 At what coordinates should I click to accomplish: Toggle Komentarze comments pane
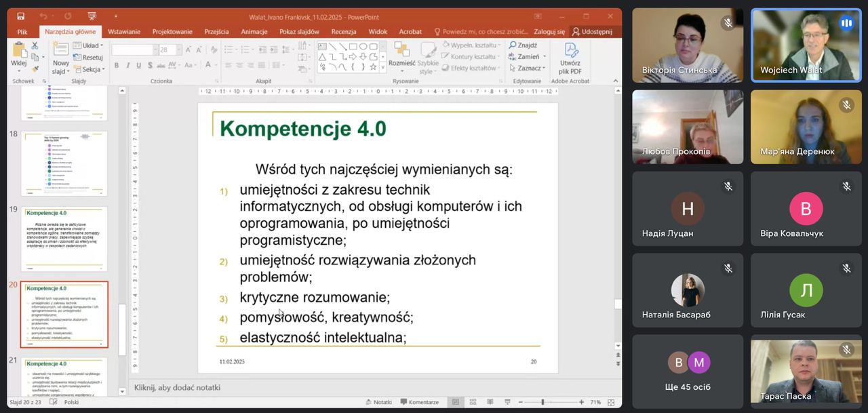point(419,402)
